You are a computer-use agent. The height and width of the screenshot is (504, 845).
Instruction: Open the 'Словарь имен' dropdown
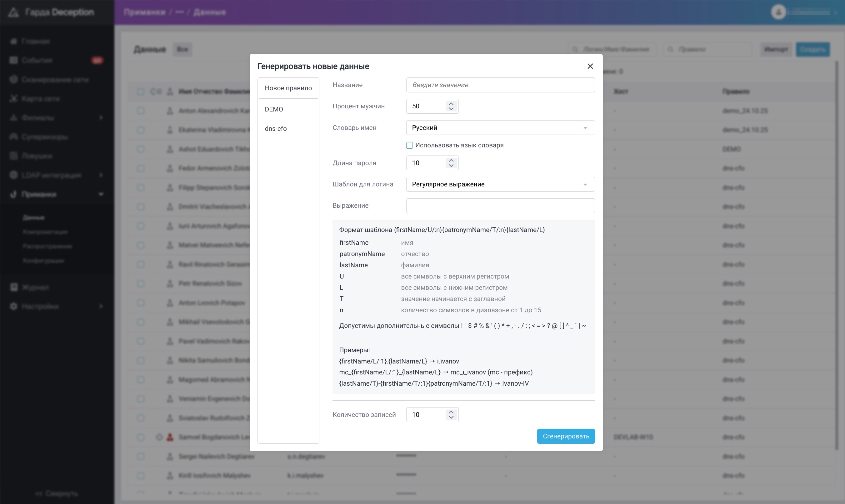coord(500,128)
